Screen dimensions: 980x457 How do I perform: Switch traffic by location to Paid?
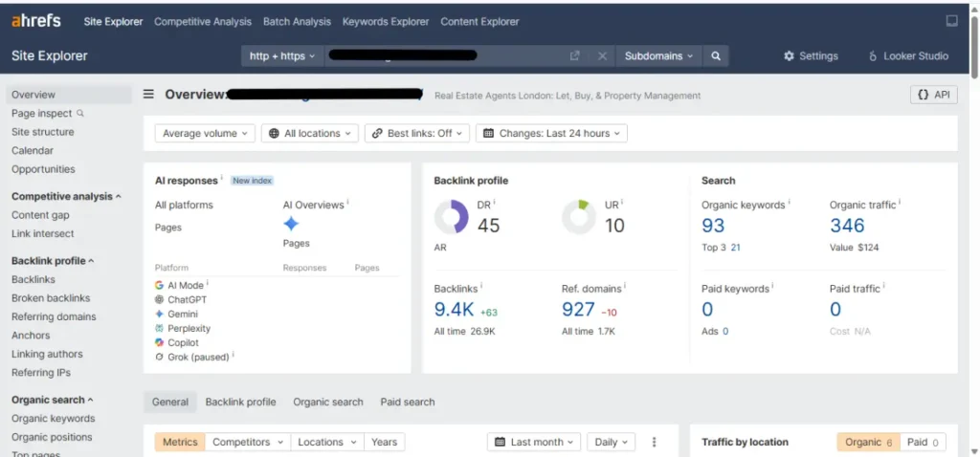[923, 442]
